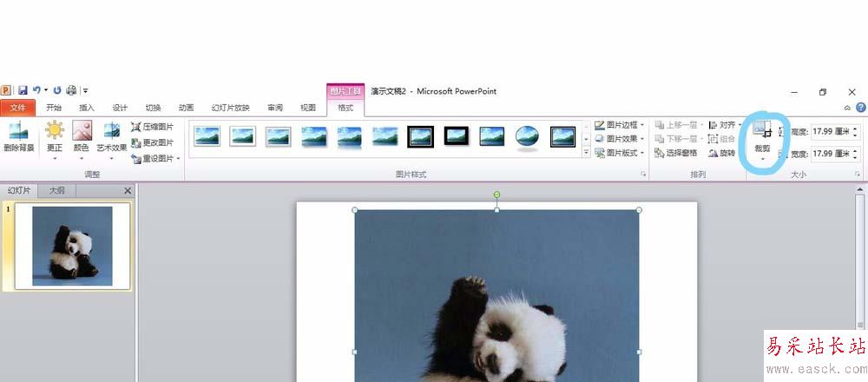
Task: Switch to the 视图 (View) tab
Action: pos(308,108)
